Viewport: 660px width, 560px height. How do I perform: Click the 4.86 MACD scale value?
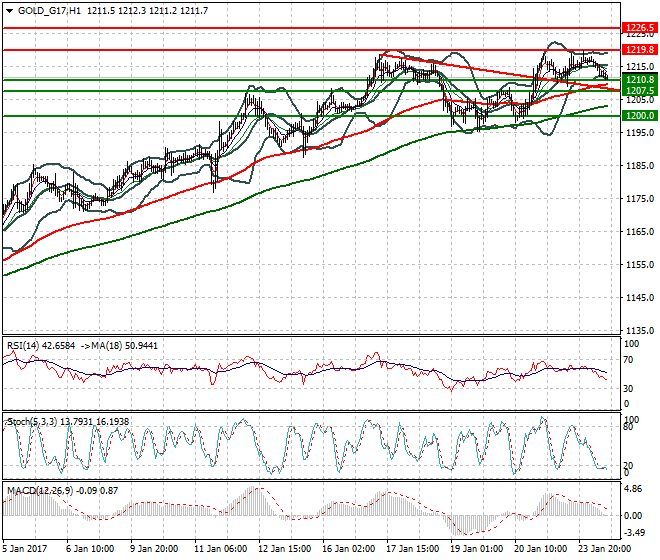coord(633,489)
